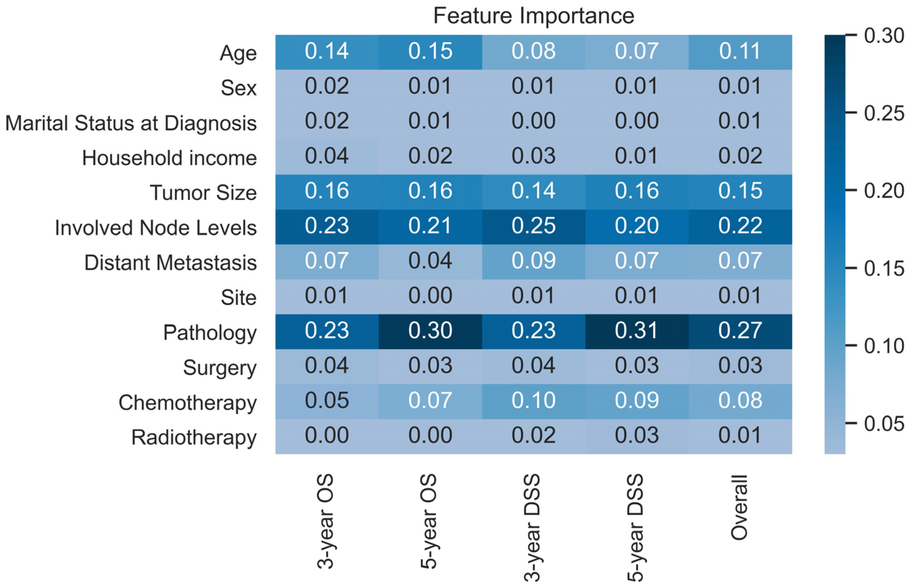Click the Radiotherapy 5-year DSS cell (0.03)
Screen dimensions: 913x588
click(x=636, y=436)
